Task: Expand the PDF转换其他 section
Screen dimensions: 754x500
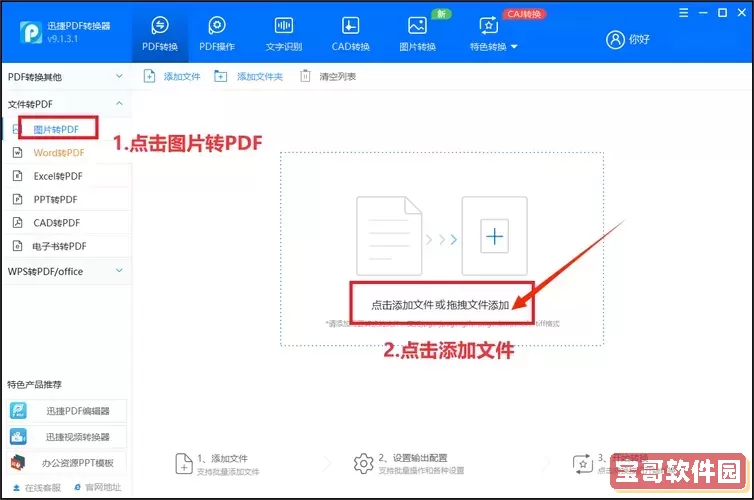Action: (66, 77)
